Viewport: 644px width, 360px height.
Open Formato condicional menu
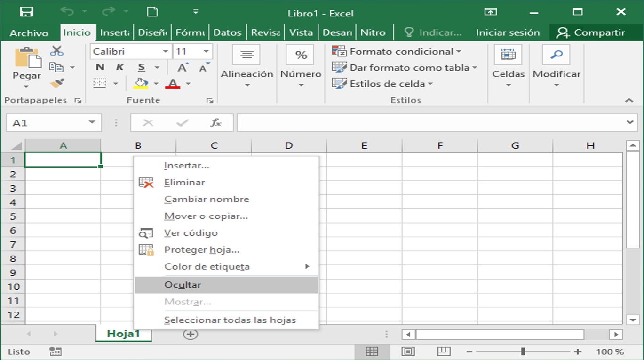click(397, 51)
